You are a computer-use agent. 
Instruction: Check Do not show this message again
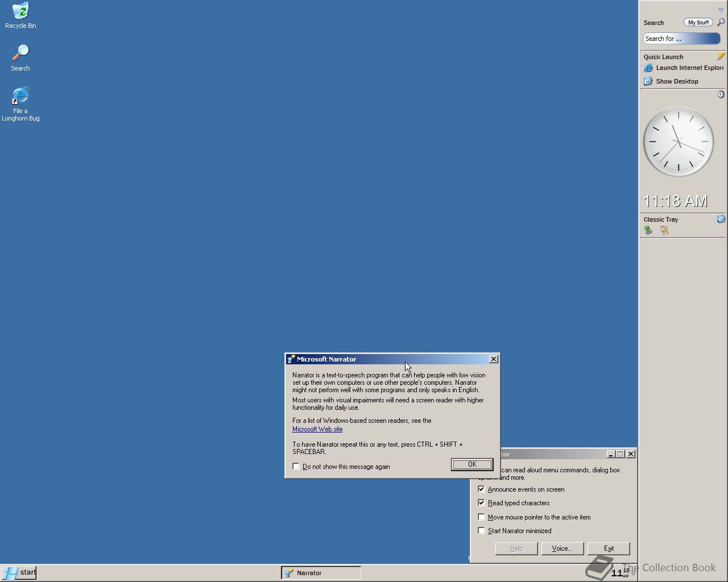click(x=296, y=466)
